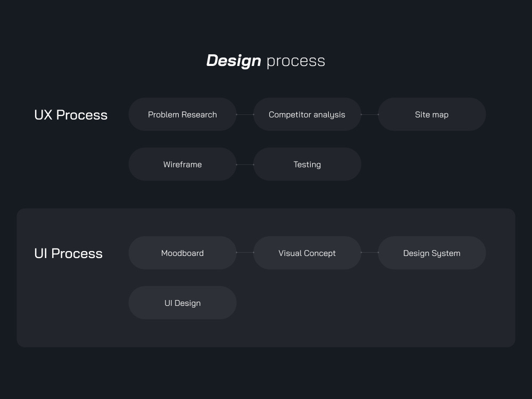Open the Moodboard step
The height and width of the screenshot is (399, 532).
(182, 253)
